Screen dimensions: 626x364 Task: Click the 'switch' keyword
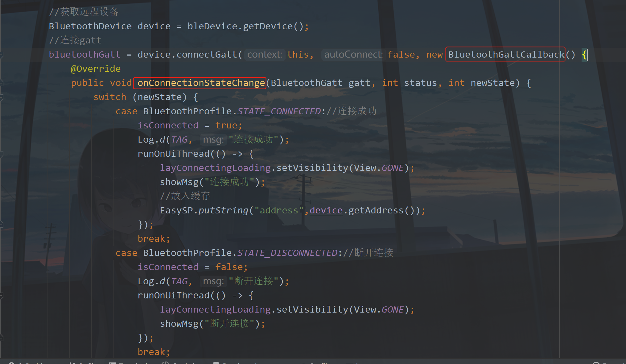point(110,97)
